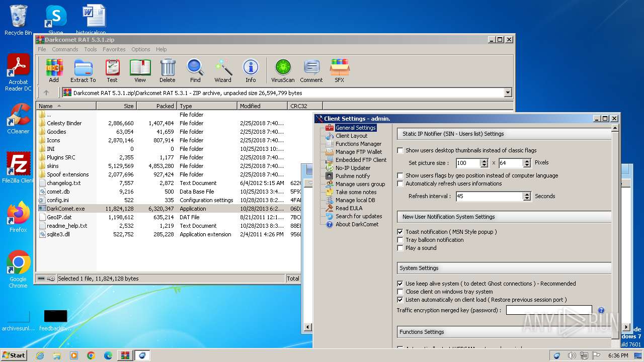Click the picture width field showing 100
Screen dimensions: 644x362
click(468, 163)
